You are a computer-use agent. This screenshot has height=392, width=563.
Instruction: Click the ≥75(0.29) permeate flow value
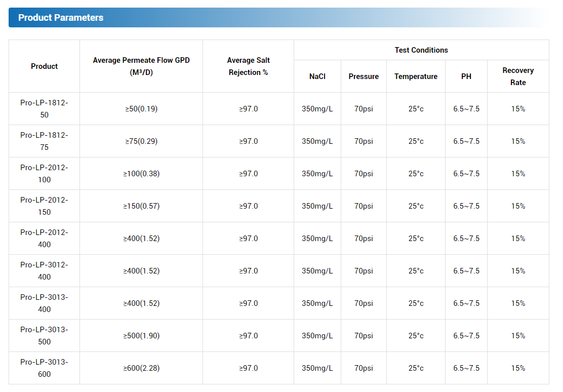[x=141, y=141]
